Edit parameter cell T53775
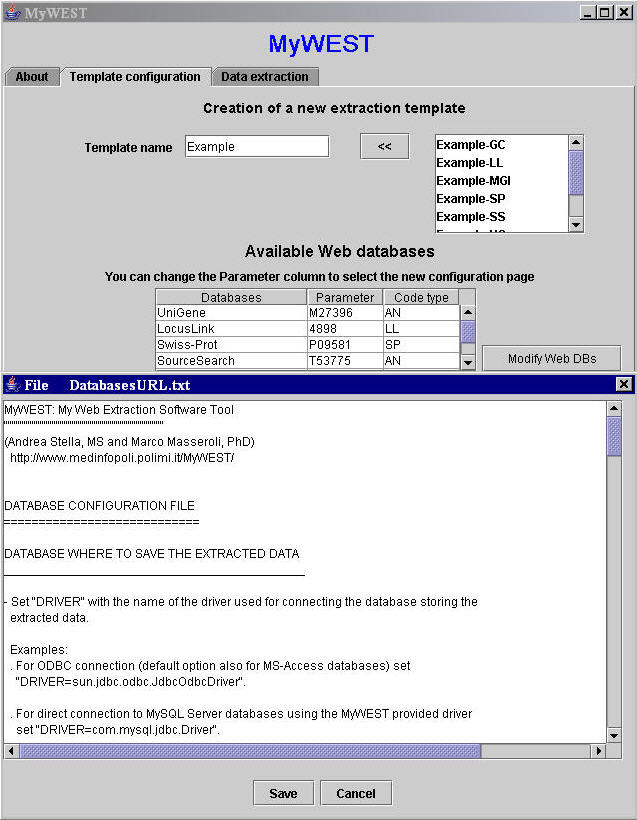Screen dimensions: 637x820 tap(345, 361)
